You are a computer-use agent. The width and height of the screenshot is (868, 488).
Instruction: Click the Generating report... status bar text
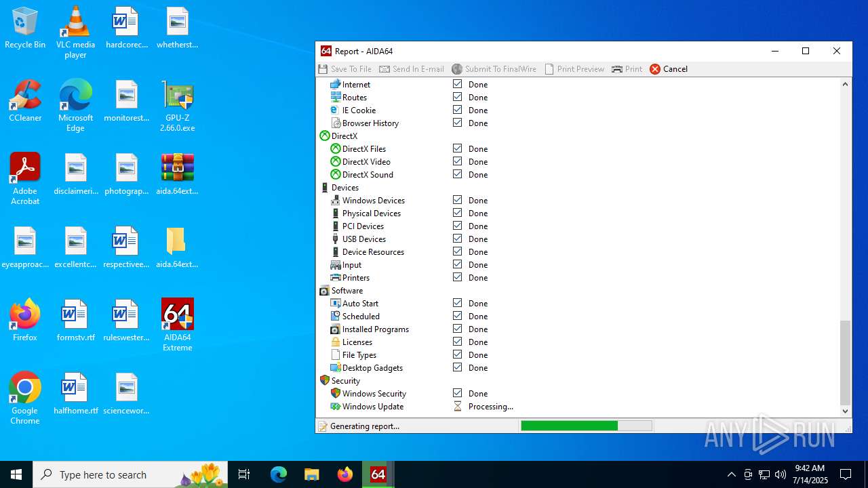[x=365, y=426]
